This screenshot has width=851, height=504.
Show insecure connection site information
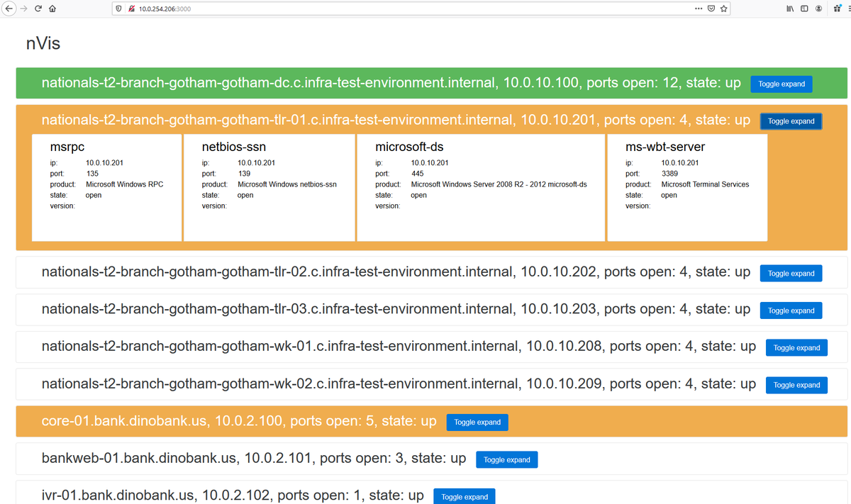click(132, 9)
